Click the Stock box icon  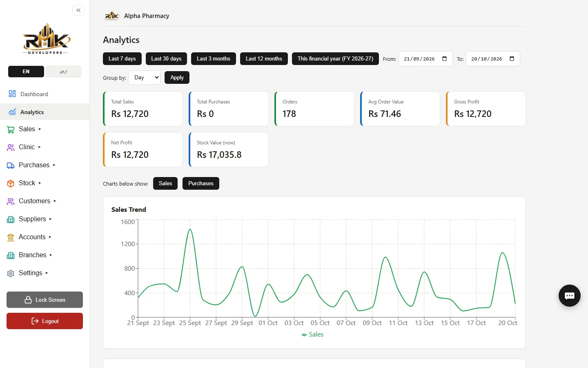click(11, 184)
